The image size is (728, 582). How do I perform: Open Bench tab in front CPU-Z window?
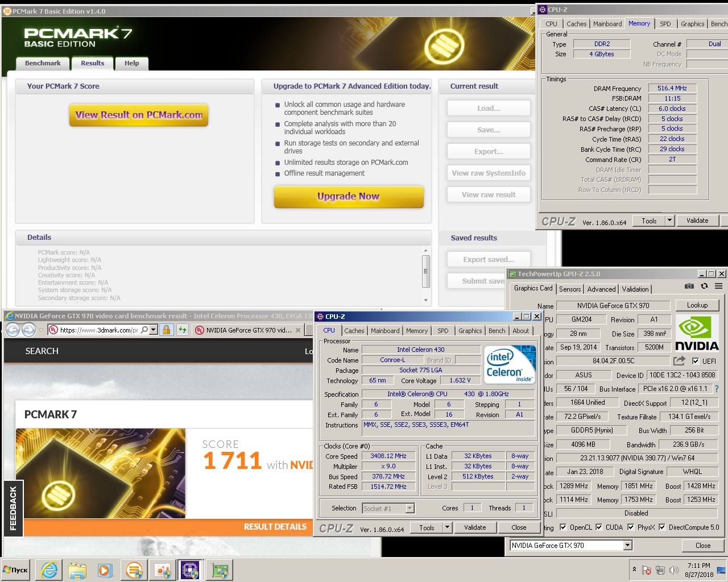497,331
